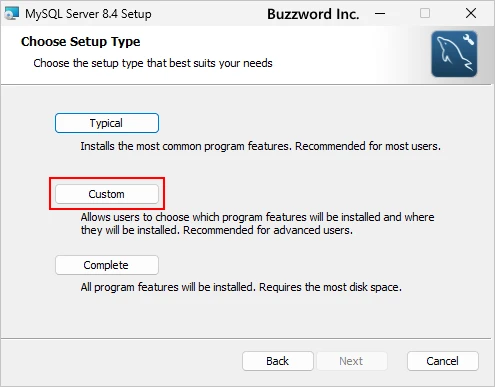Click the wrench symbol on the dolphin logo
495x387 pixels.
click(x=469, y=39)
